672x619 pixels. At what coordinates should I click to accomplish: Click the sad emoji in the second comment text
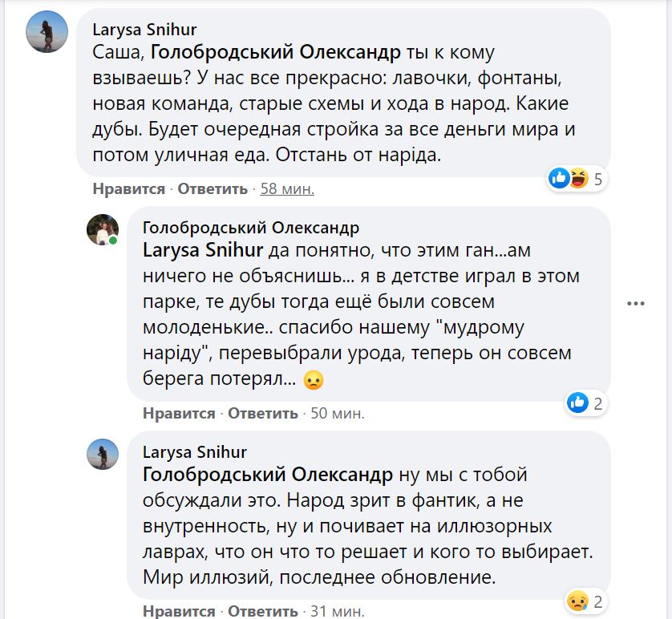pos(314,381)
